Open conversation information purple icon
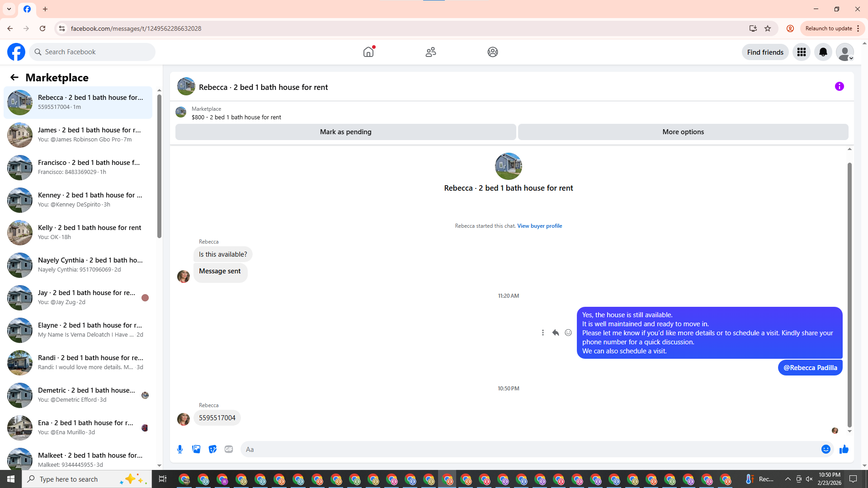The image size is (868, 488). click(x=839, y=86)
